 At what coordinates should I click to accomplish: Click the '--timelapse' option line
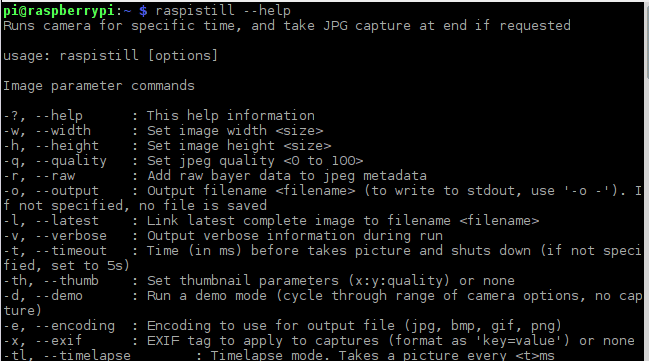click(279, 355)
